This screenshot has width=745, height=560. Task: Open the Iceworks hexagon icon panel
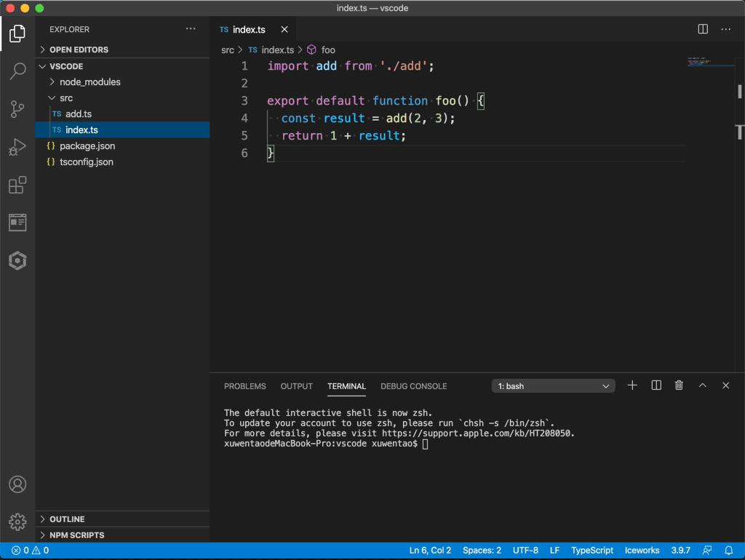[17, 260]
